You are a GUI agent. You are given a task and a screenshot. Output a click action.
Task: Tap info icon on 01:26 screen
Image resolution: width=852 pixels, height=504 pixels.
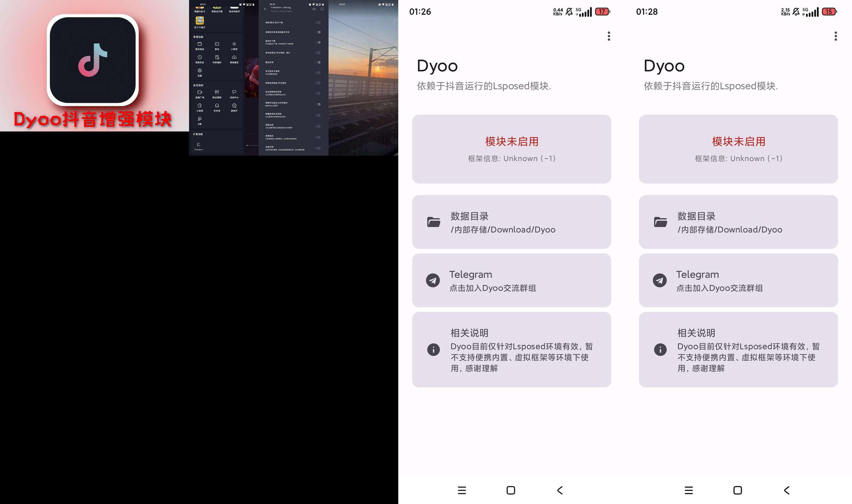point(433,349)
